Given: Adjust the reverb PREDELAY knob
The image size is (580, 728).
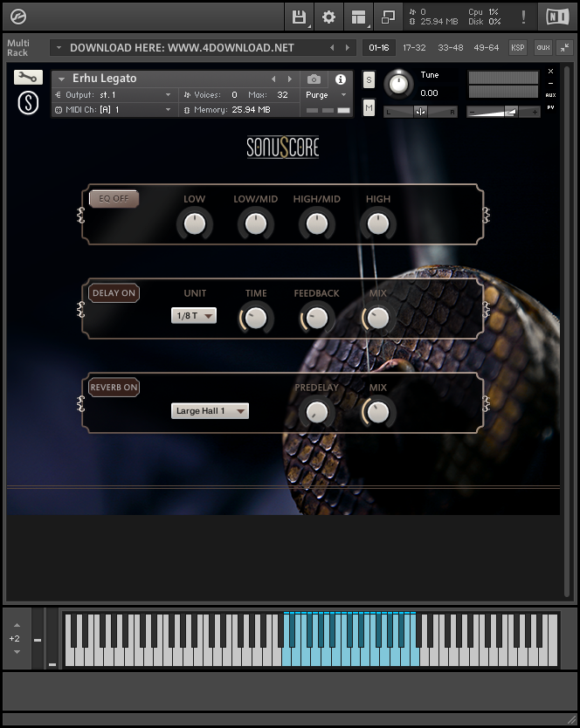Looking at the screenshot, I should (x=317, y=412).
